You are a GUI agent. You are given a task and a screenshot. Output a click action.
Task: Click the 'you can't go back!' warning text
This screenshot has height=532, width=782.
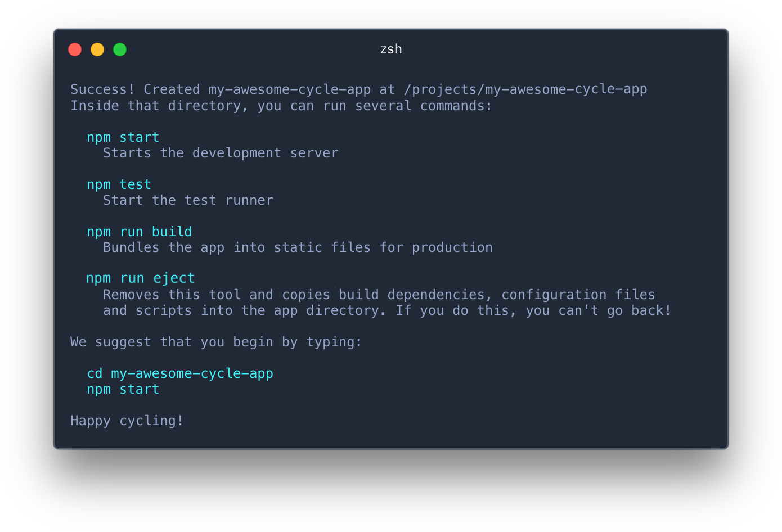click(x=599, y=311)
